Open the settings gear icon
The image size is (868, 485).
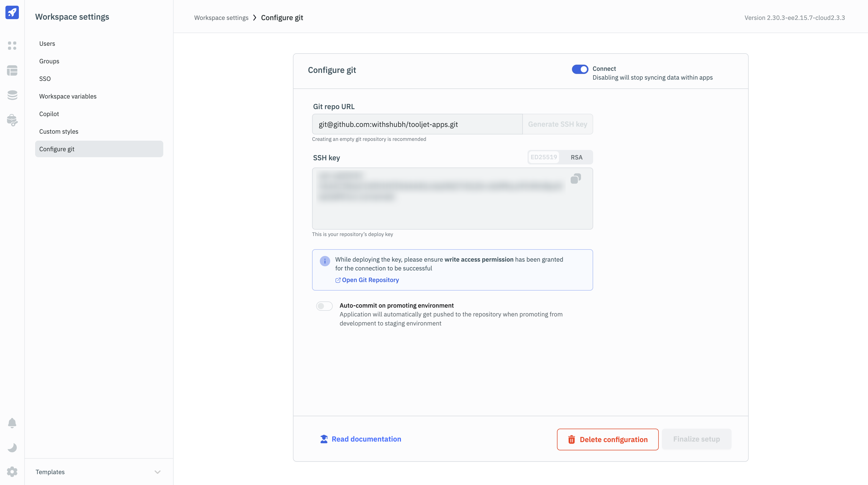coord(12,472)
